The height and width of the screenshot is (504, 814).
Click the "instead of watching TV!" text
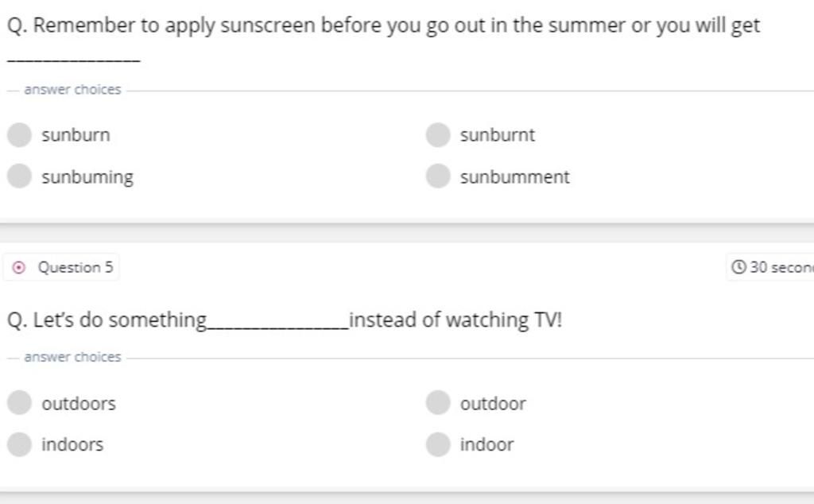pos(455,320)
